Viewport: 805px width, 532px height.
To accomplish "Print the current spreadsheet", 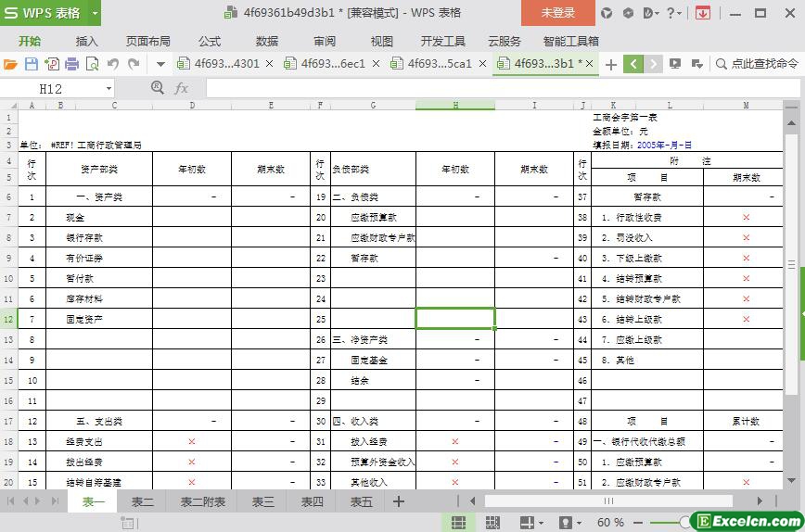I will click(x=72, y=64).
